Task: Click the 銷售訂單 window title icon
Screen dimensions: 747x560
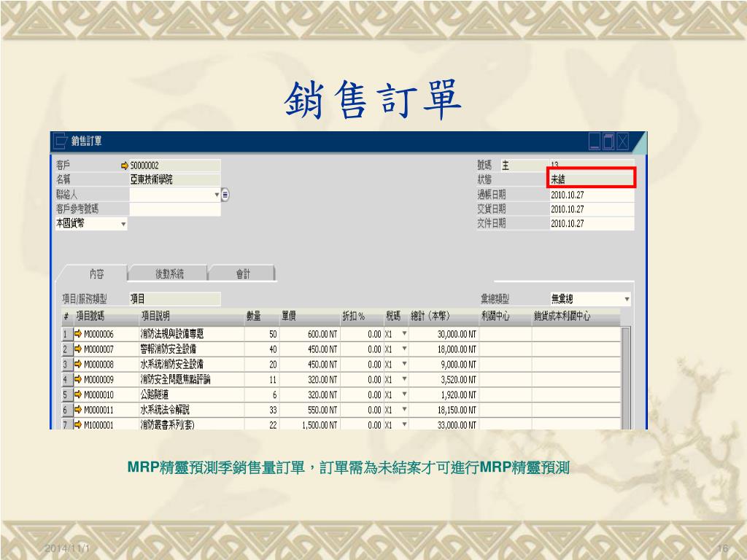Action: [61, 141]
